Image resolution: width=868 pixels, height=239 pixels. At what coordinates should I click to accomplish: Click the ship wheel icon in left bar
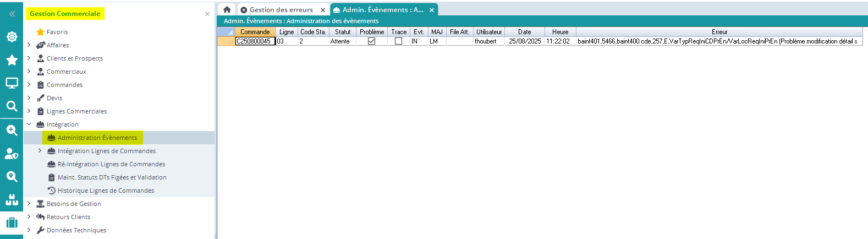[12, 37]
